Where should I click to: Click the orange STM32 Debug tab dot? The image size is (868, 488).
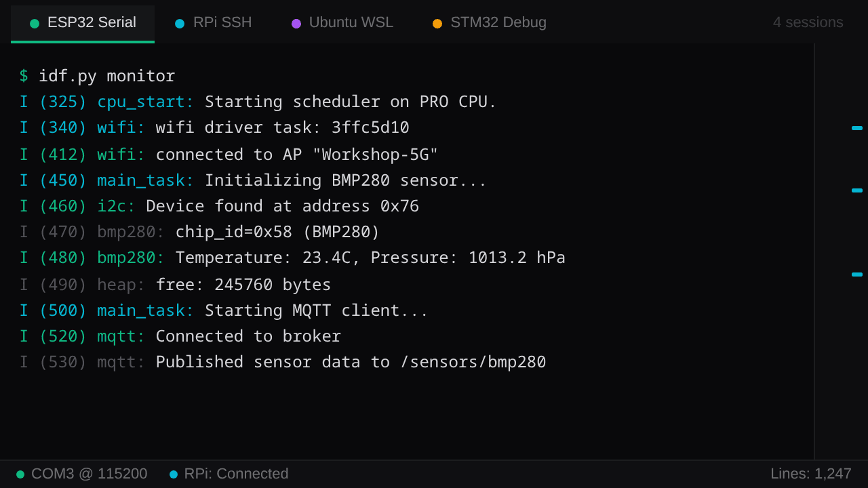(437, 24)
